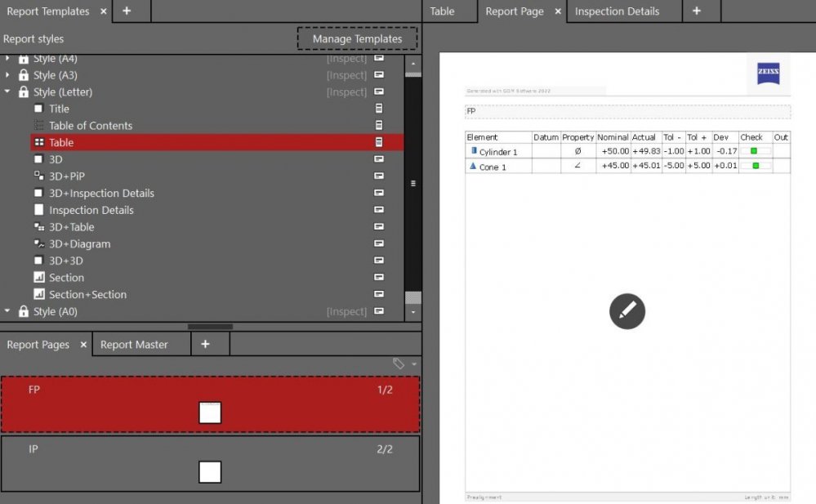Click the ZEISS logo on the report page
Image resolution: width=816 pixels, height=504 pixels.
click(x=768, y=74)
